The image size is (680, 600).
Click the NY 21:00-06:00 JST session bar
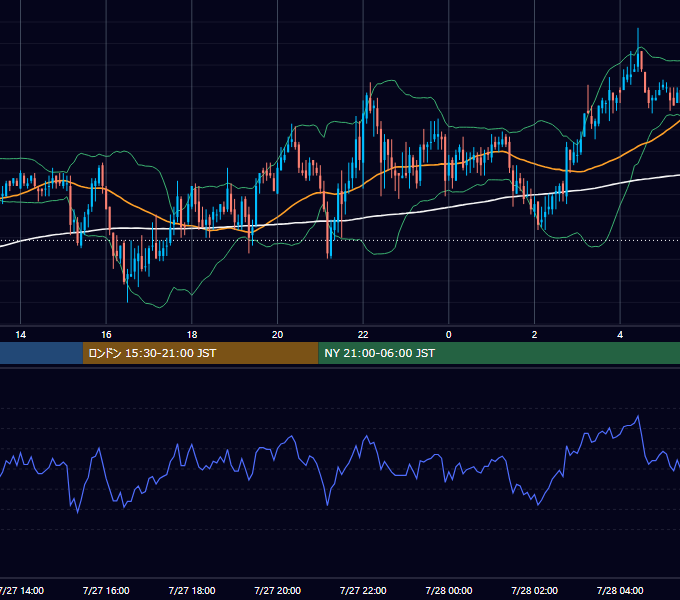499,353
